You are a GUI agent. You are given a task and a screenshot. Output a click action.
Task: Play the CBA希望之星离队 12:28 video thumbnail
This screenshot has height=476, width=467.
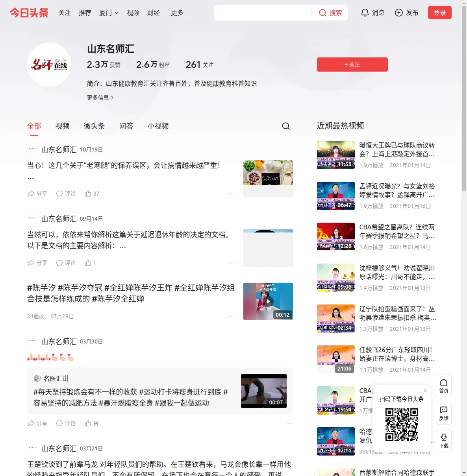coord(336,237)
